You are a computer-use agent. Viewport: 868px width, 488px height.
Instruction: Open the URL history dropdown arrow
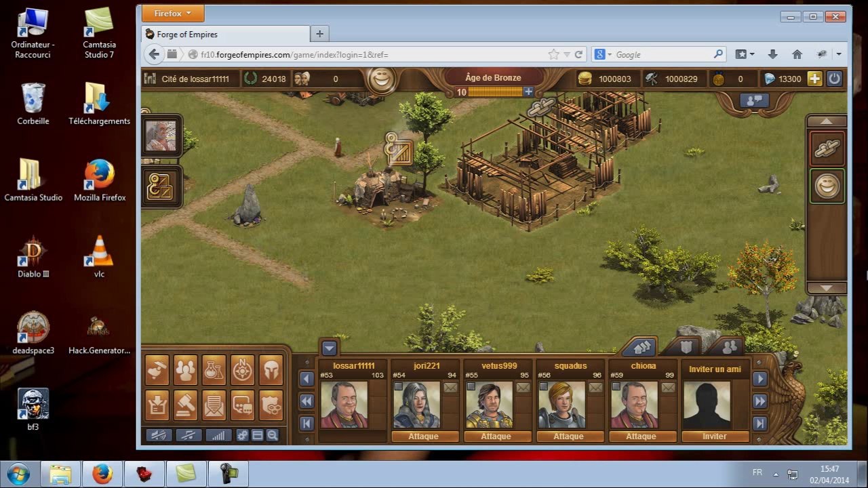568,55
